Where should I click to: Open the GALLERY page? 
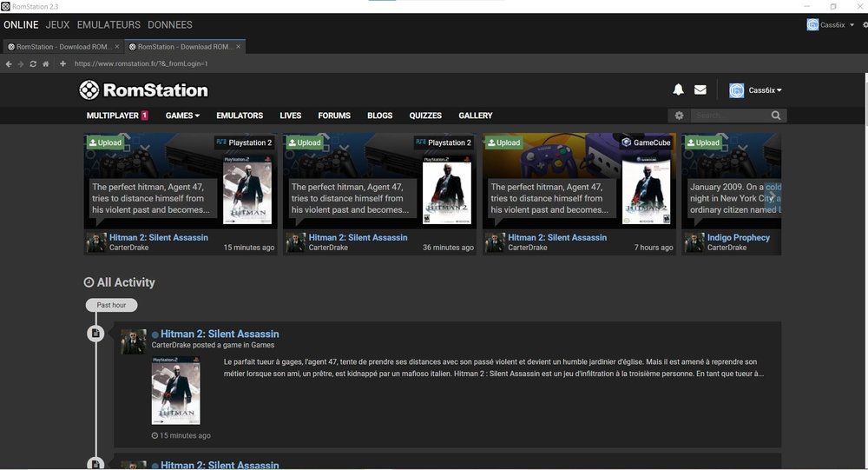point(476,116)
